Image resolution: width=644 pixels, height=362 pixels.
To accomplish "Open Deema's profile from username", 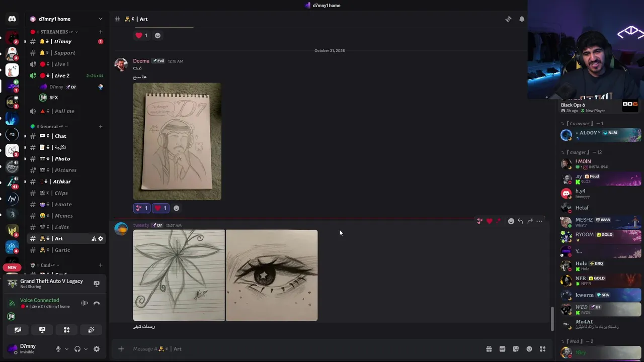I will point(141,61).
